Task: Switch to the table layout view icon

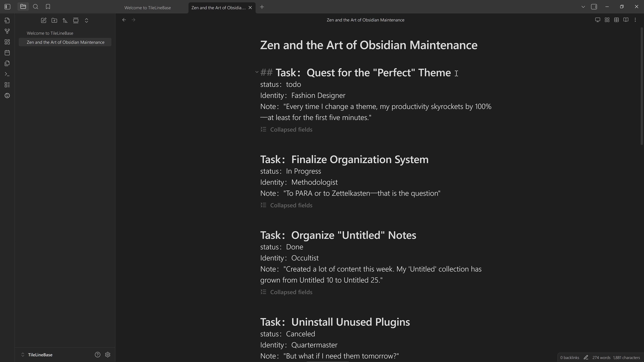Action: 616,20
